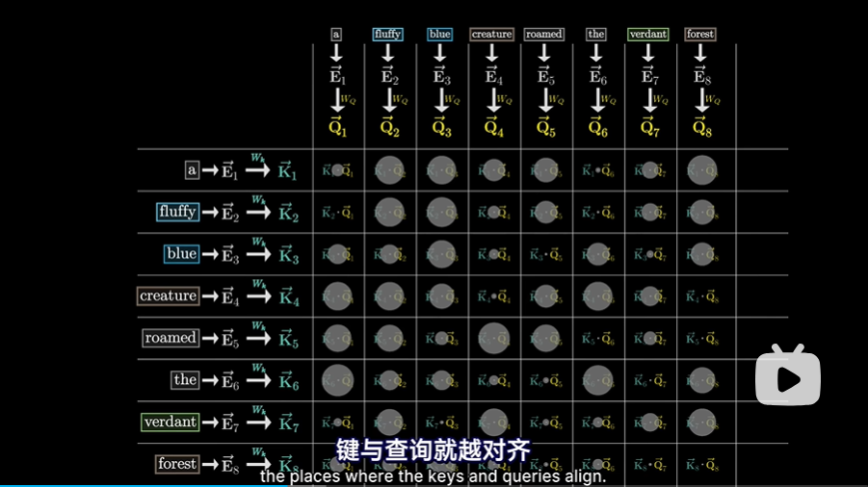This screenshot has width=868, height=487.
Task: Select the 'blue' token box in the row labels
Action: pyautogui.click(x=181, y=254)
